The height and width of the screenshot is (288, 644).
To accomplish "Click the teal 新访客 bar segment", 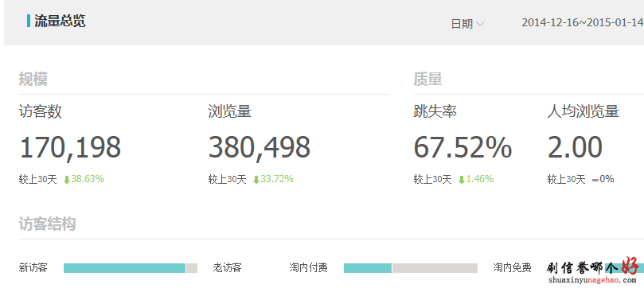I will (x=124, y=268).
